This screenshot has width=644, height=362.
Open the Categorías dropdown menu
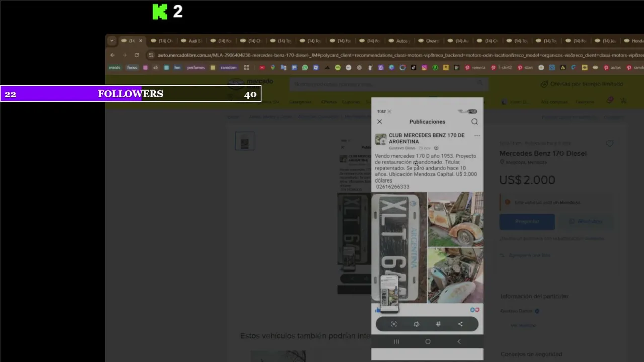pos(300,102)
